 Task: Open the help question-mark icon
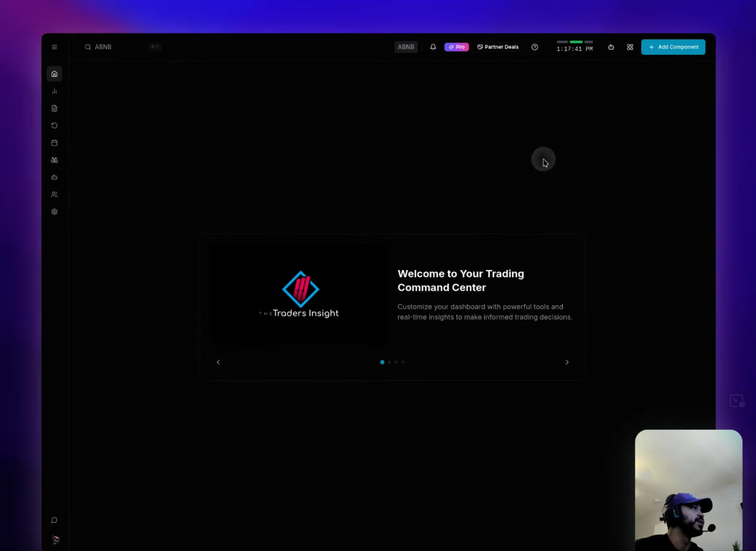pos(534,46)
